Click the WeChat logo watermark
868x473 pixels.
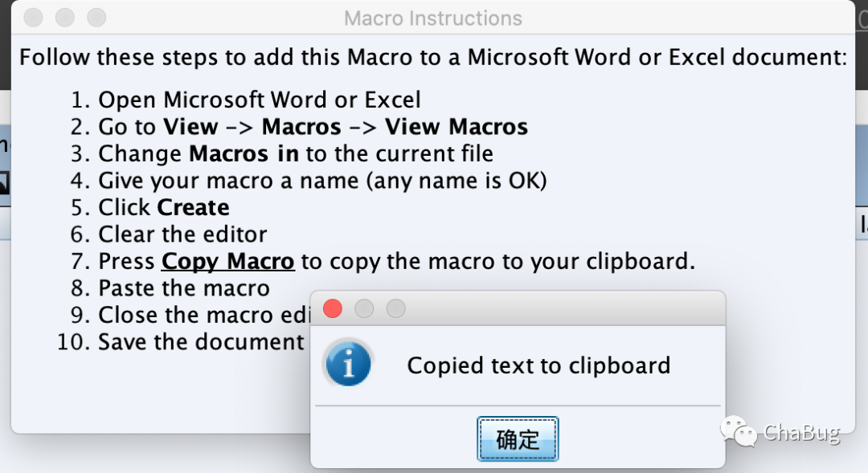pos(739,431)
